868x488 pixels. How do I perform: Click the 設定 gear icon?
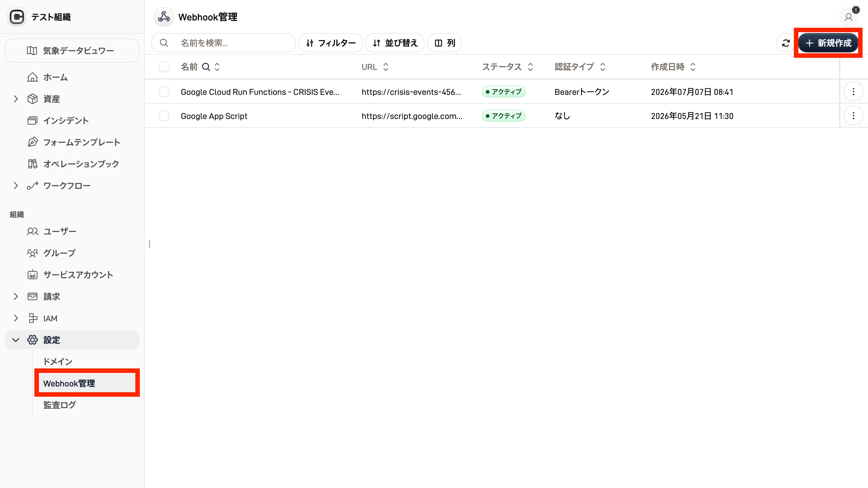pos(32,340)
